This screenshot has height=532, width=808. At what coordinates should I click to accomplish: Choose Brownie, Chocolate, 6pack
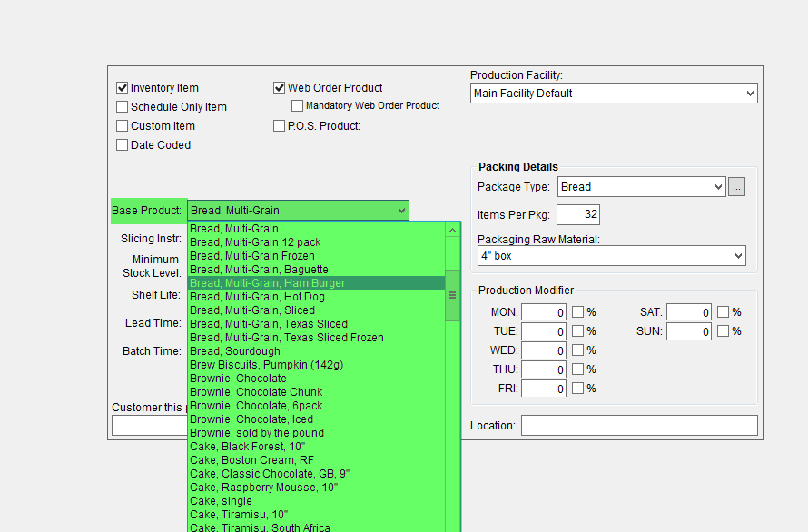click(317, 406)
